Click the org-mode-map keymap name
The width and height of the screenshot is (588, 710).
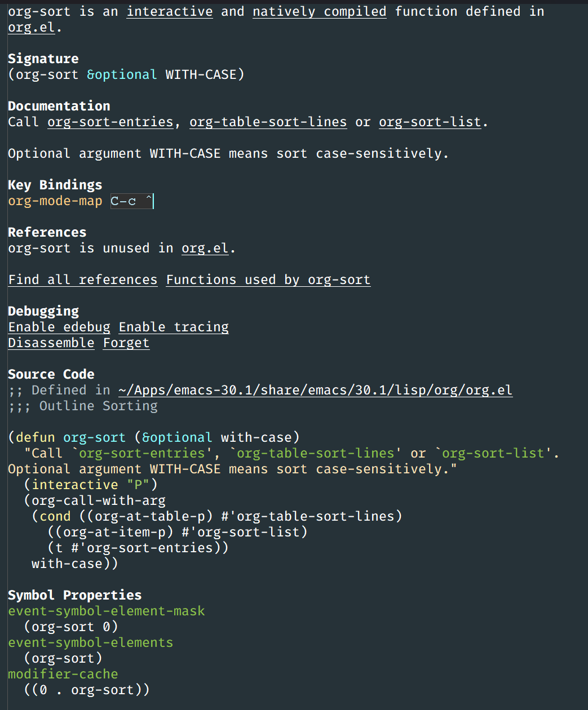click(55, 201)
